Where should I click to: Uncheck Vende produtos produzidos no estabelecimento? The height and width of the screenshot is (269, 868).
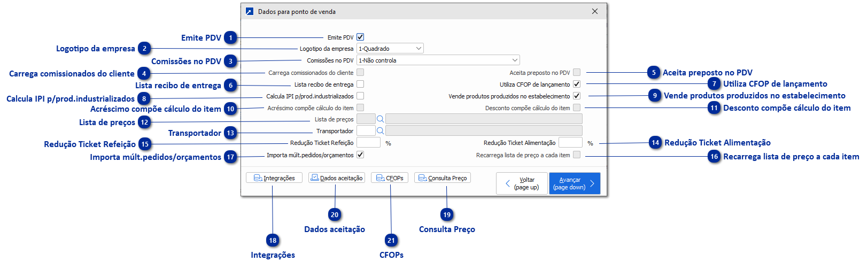pyautogui.click(x=577, y=96)
